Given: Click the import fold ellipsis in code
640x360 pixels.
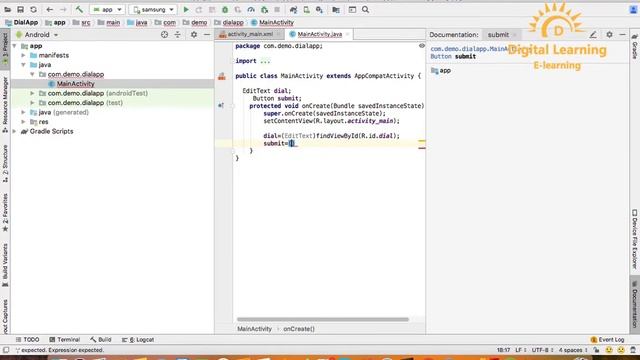Looking at the screenshot, I should 265,61.
